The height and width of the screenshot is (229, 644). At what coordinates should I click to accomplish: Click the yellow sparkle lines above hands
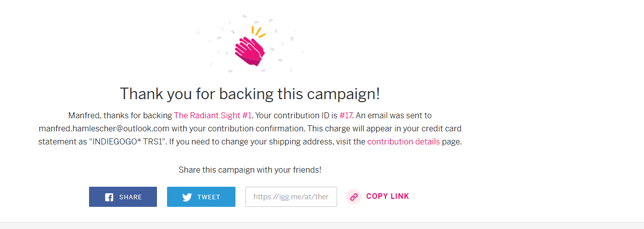coord(258,32)
